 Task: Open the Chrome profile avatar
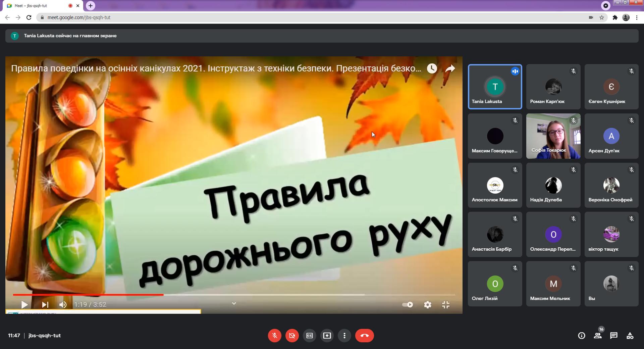click(626, 17)
